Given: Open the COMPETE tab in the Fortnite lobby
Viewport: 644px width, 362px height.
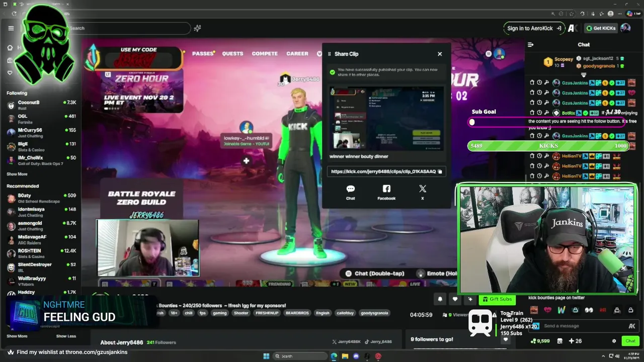Looking at the screenshot, I should pos(265,53).
